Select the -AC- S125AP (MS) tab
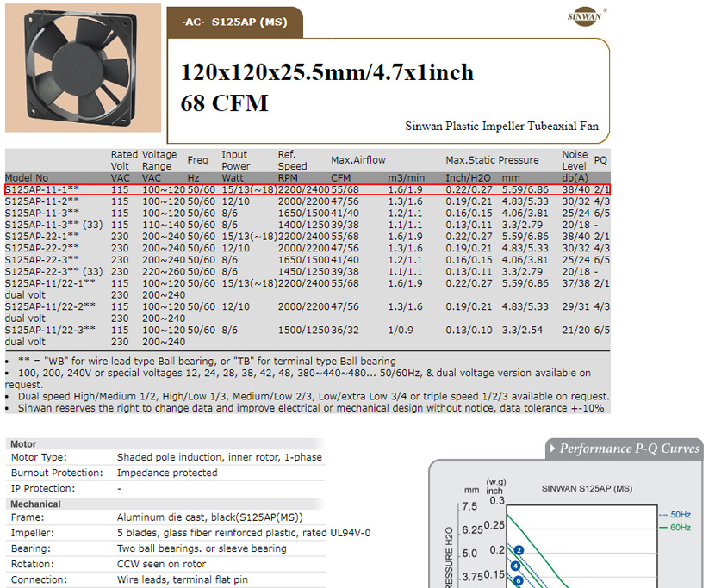Viewport: 715px width, 588px height. point(235,22)
